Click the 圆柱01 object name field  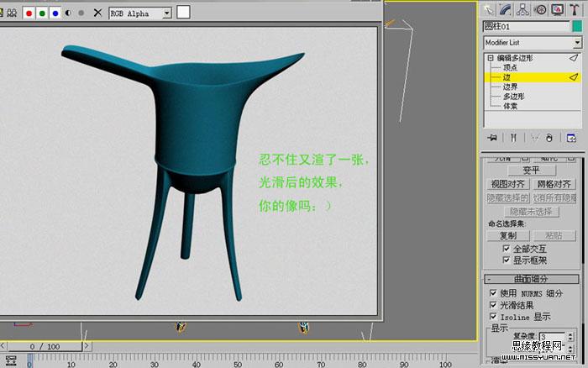pyautogui.click(x=526, y=26)
